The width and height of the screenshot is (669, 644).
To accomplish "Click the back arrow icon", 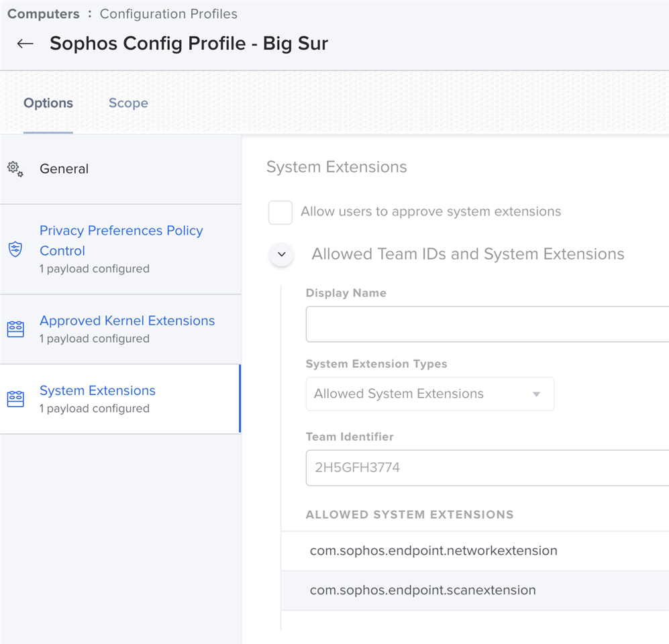I will pyautogui.click(x=25, y=44).
